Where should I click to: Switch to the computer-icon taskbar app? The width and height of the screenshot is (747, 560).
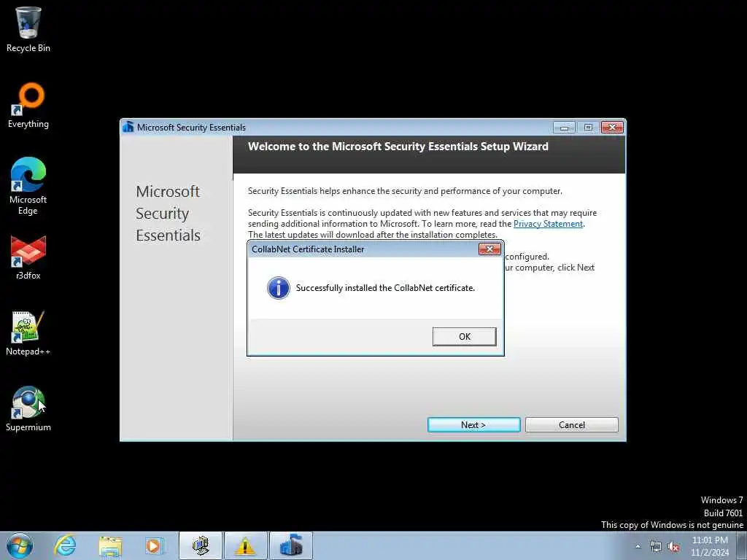click(201, 545)
